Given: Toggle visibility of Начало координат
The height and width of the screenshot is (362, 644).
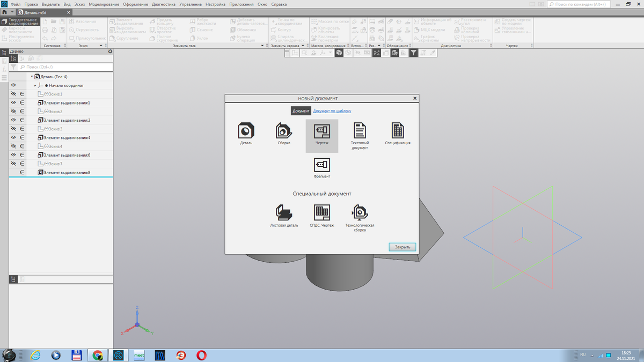Looking at the screenshot, I should point(13,85).
